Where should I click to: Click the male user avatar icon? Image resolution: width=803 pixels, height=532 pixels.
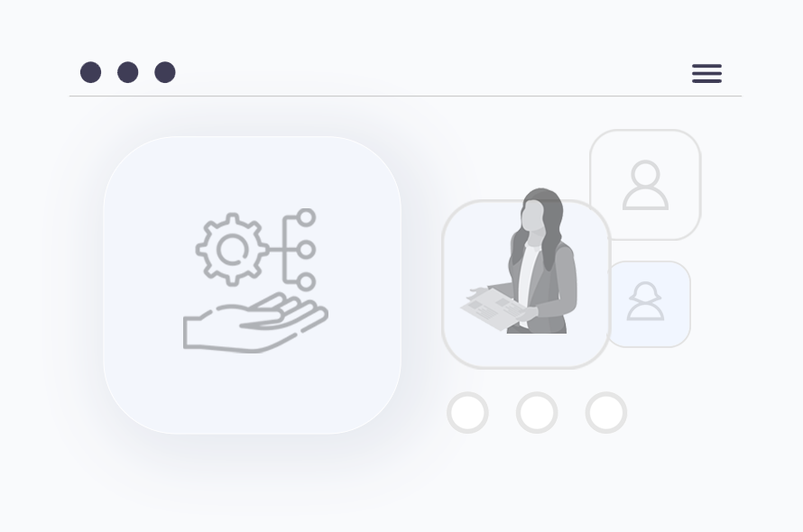[645, 185]
